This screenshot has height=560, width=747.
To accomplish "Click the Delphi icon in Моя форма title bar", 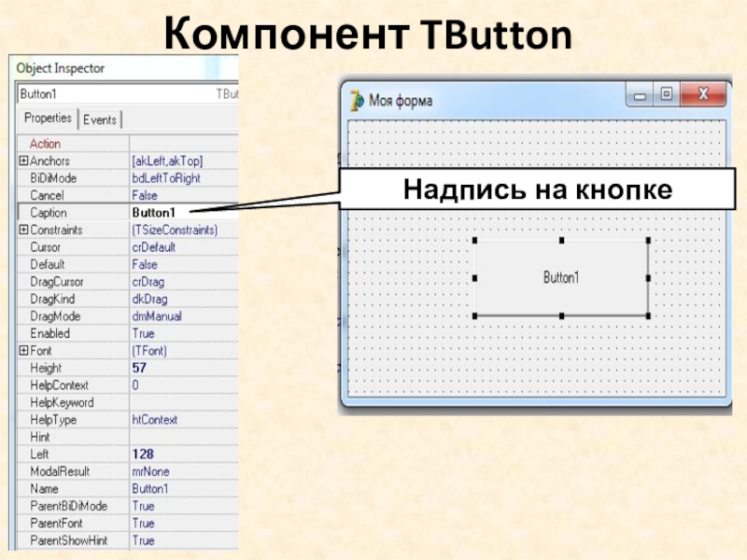I will coord(357,101).
